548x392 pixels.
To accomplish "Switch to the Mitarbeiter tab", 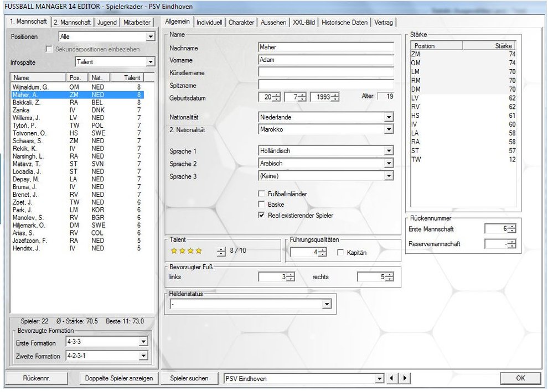I will click(137, 22).
